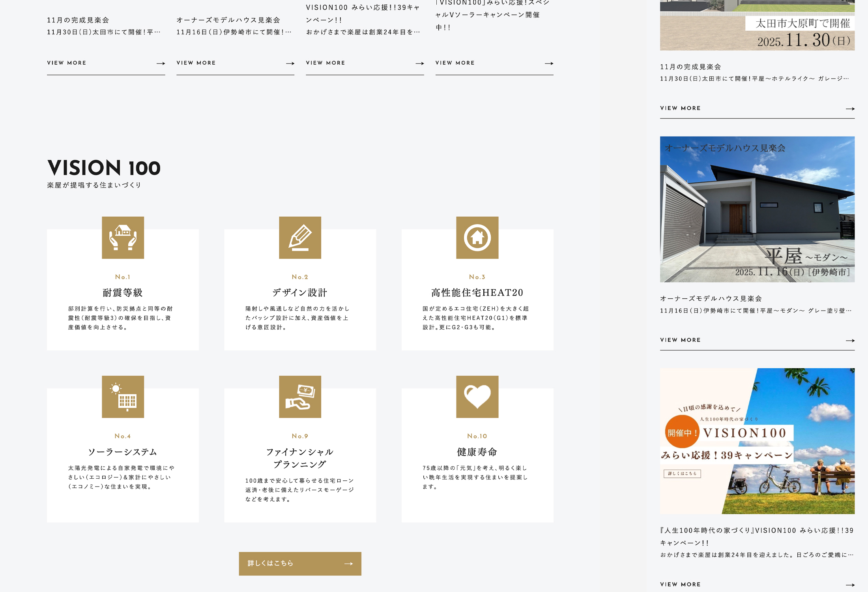Click the hand-with-money icon for No.9
This screenshot has height=592, width=868.
point(300,397)
